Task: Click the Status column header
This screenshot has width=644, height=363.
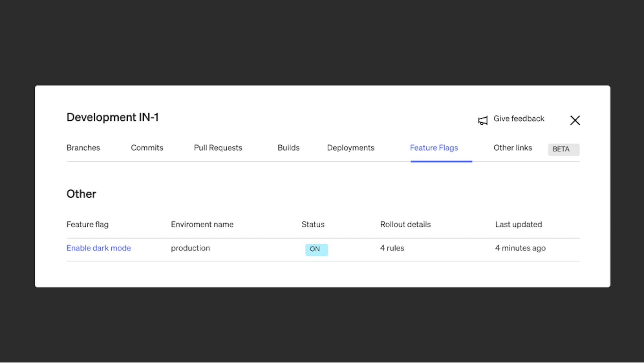Action: [313, 225]
